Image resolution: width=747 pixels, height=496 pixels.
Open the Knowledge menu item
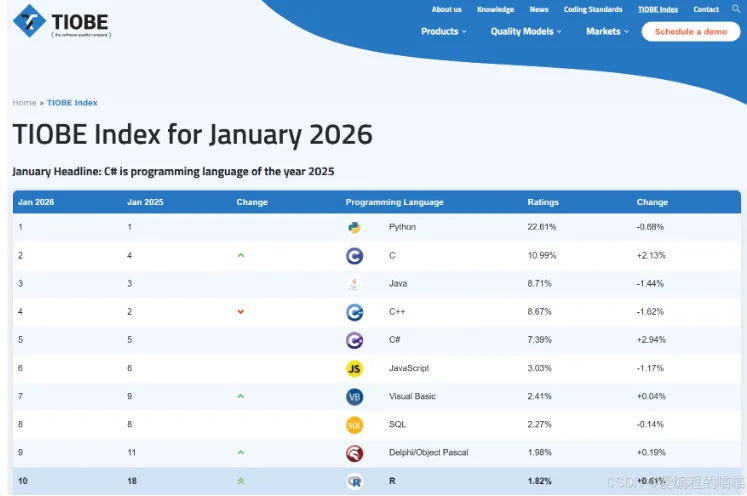pyautogui.click(x=495, y=10)
